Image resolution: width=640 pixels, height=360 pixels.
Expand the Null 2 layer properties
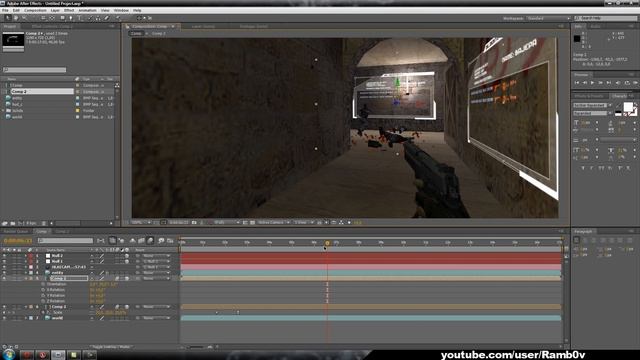click(x=26, y=256)
